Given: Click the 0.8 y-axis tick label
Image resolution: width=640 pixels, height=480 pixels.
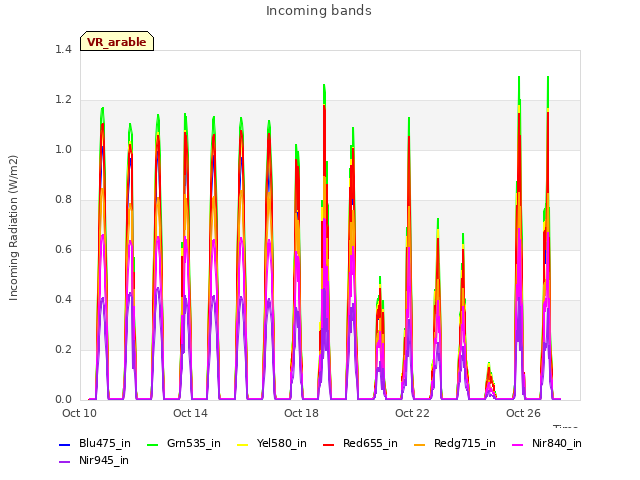Looking at the screenshot, I should click(63, 200).
